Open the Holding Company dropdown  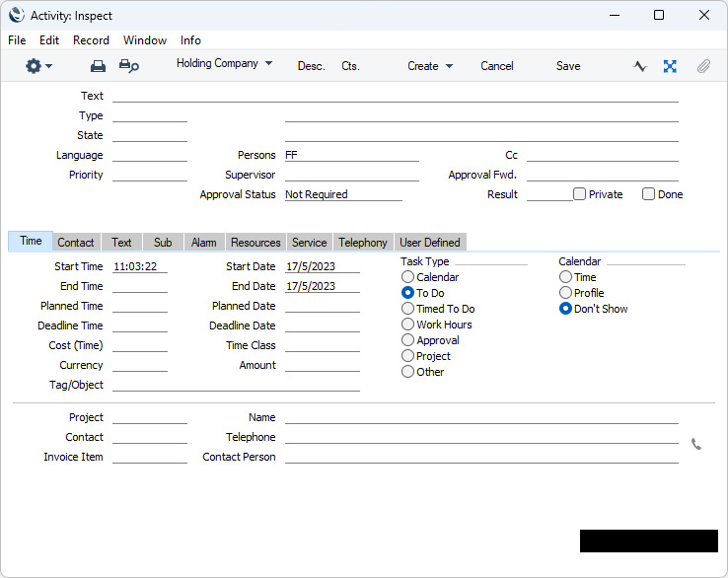pos(224,63)
